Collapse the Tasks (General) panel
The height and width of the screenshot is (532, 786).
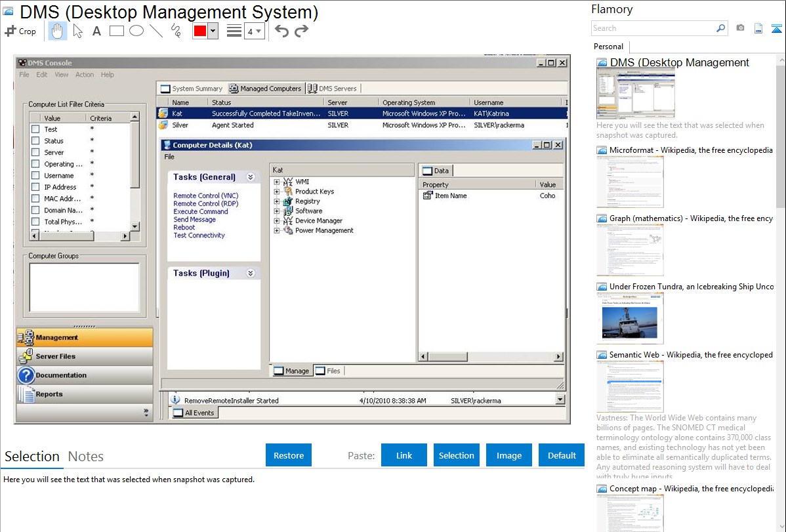tap(251, 177)
